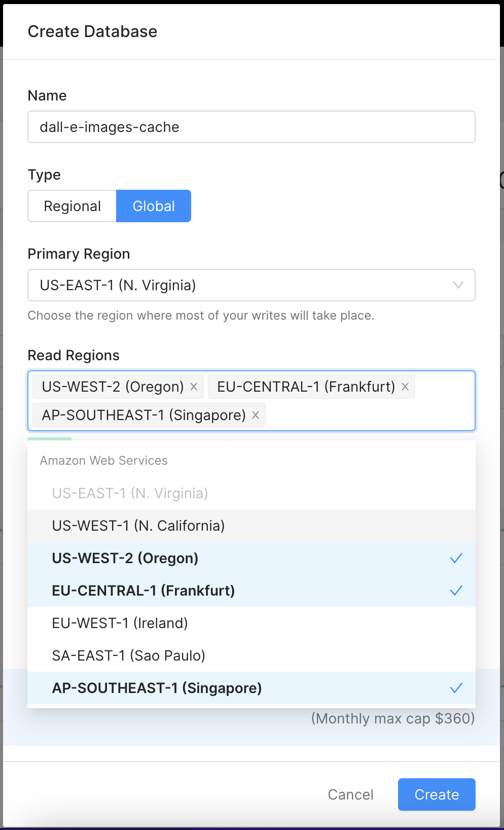This screenshot has width=504, height=830.
Task: Select EU-WEST-1 (Ireland) read region
Action: (x=120, y=623)
